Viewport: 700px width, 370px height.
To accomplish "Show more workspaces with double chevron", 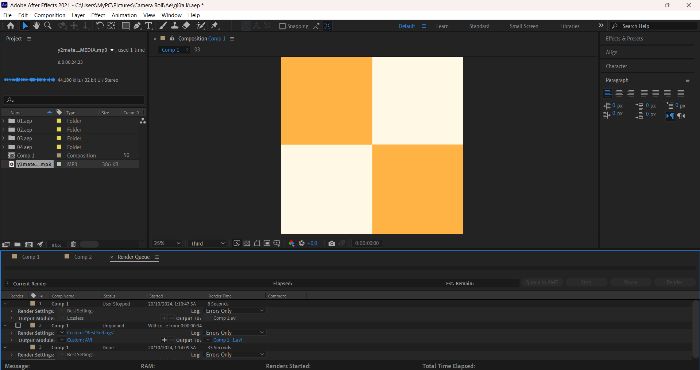I will point(601,25).
